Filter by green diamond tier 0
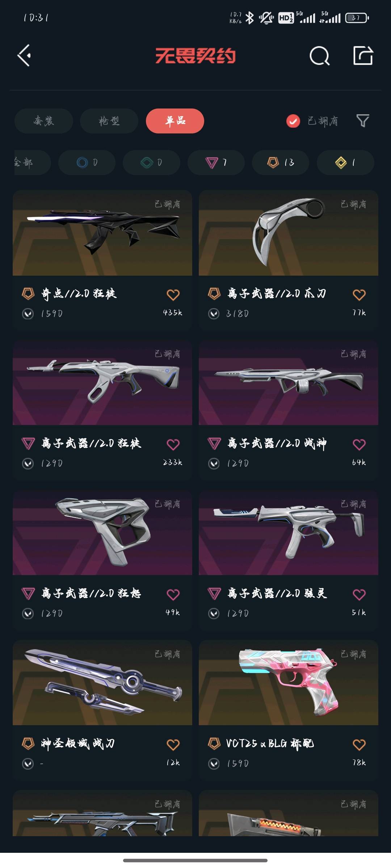The width and height of the screenshot is (391, 868). 151,162
